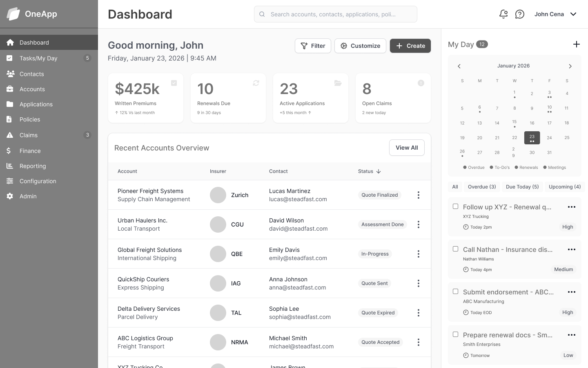Select the Due Today (5) tab
The height and width of the screenshot is (368, 588).
(x=522, y=187)
